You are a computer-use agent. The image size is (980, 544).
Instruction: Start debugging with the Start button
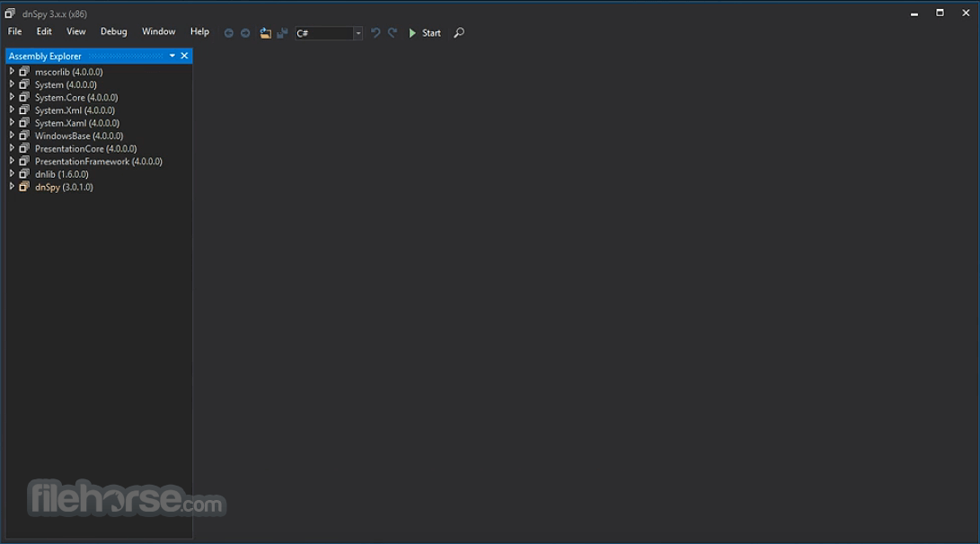click(425, 33)
